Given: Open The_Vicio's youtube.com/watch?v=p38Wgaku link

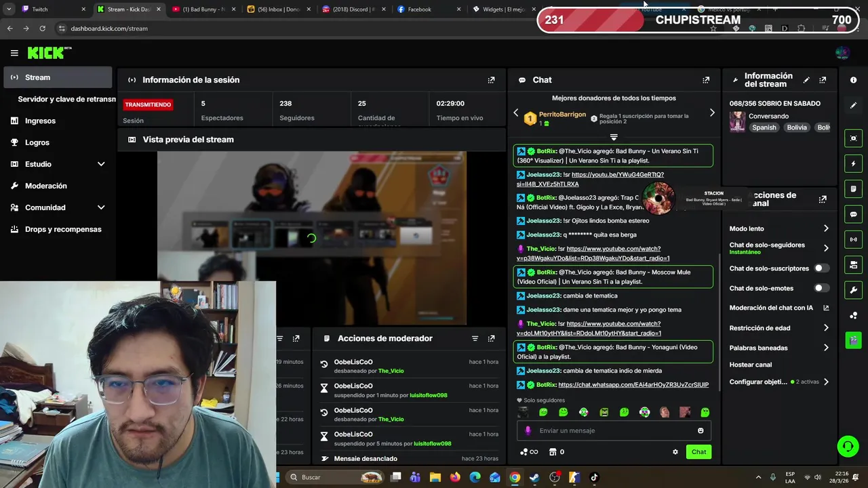Looking at the screenshot, I should (593, 253).
